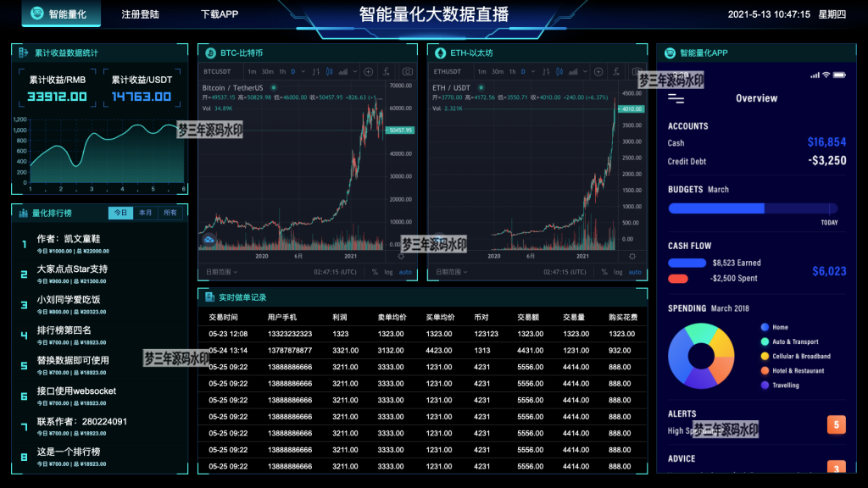Click the 智能量化APP panel header icon

click(x=670, y=53)
